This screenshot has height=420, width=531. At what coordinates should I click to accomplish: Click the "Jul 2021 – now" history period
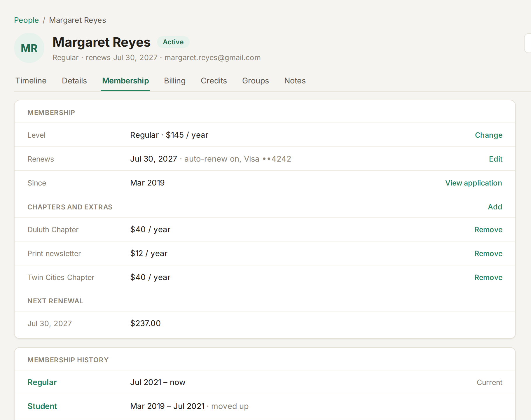point(158,382)
